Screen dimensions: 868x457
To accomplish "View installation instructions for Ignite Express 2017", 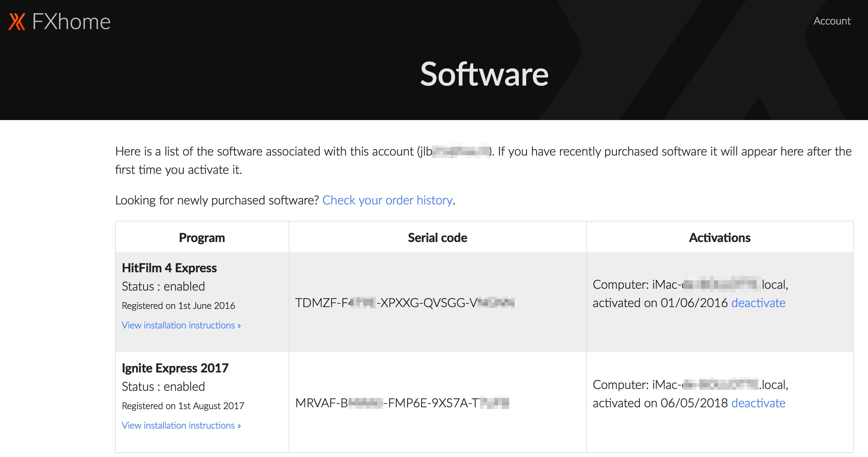I will [x=181, y=425].
